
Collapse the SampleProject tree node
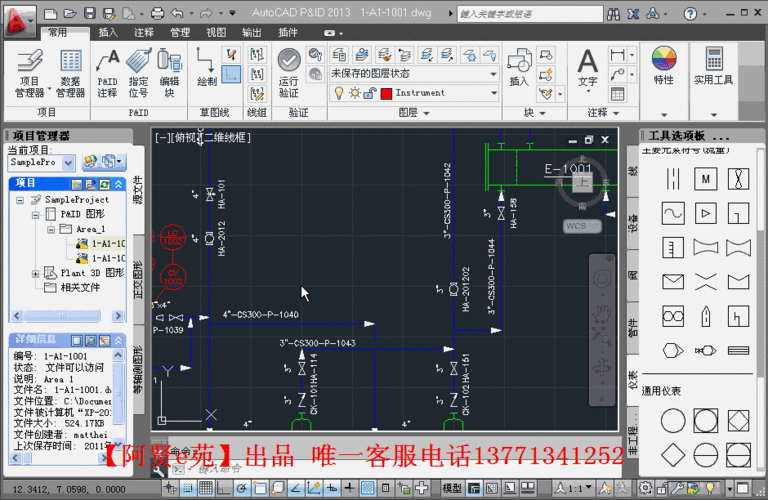pyautogui.click(x=20, y=200)
